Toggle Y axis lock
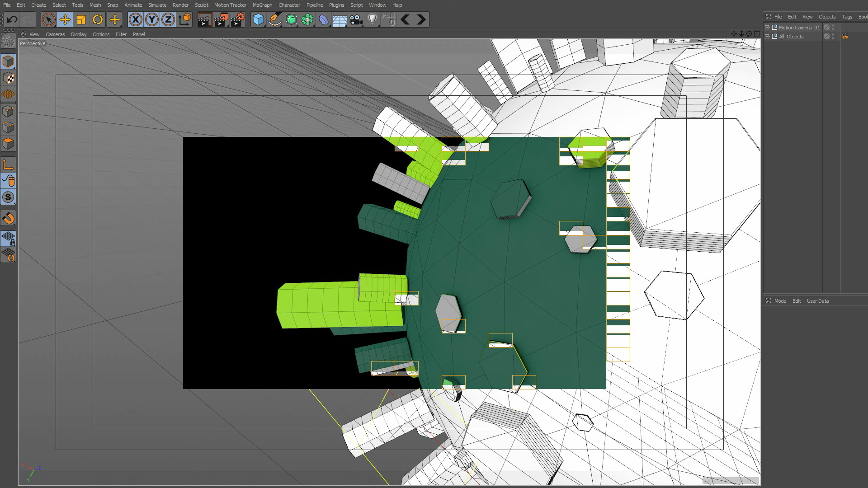This screenshot has height=488, width=868. coord(152,19)
